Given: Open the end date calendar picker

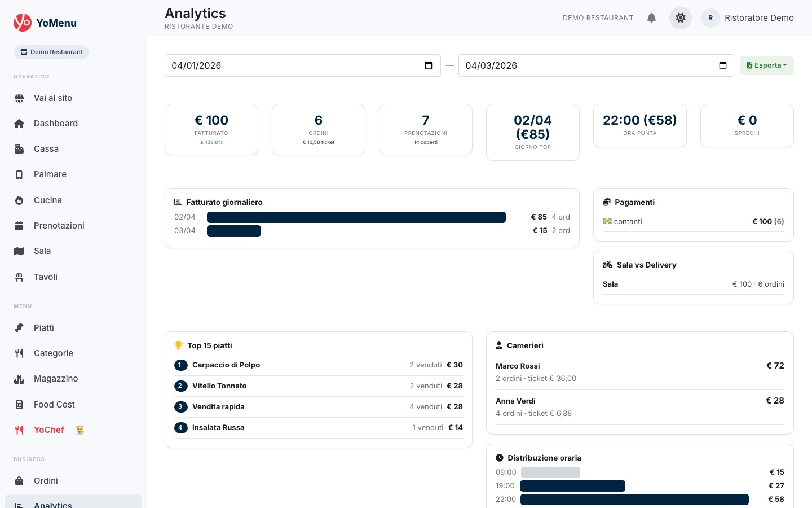Looking at the screenshot, I should point(723,65).
